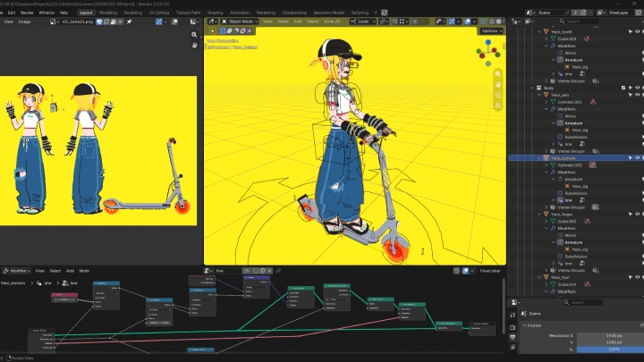644x362 pixels.
Task: Click Yeco_bottom breadcrumb in node editor
Action: coord(13,283)
